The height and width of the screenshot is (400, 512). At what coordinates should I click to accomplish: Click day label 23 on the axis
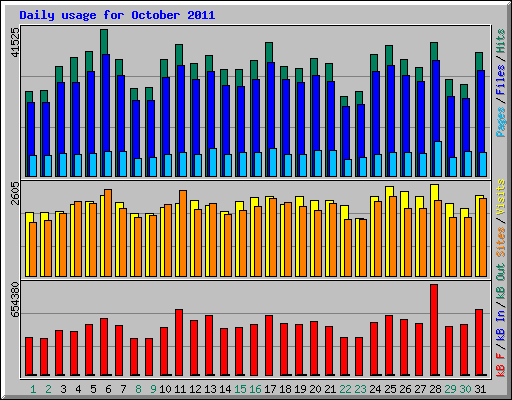[x=360, y=389]
